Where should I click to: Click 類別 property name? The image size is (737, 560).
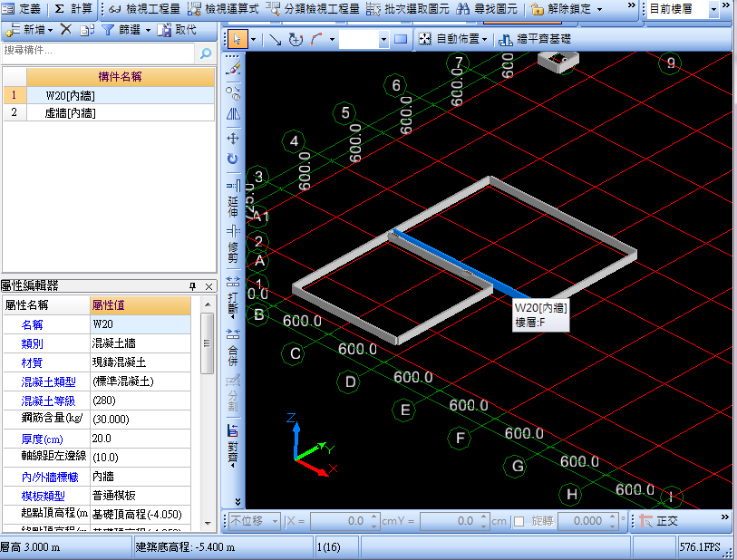point(32,343)
